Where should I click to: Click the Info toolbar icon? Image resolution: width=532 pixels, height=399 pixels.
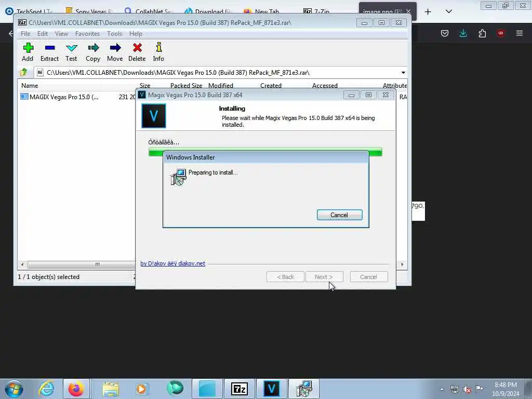[158, 52]
